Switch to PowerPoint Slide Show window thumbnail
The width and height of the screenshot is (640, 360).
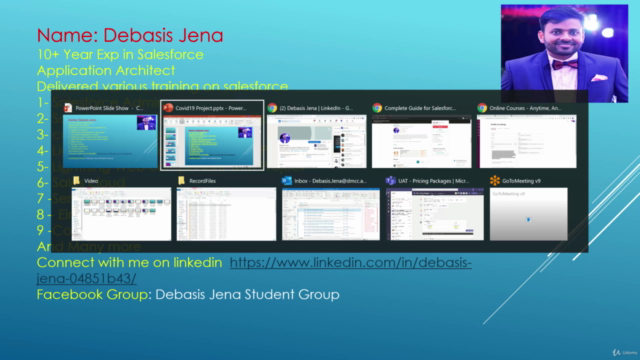click(x=110, y=141)
